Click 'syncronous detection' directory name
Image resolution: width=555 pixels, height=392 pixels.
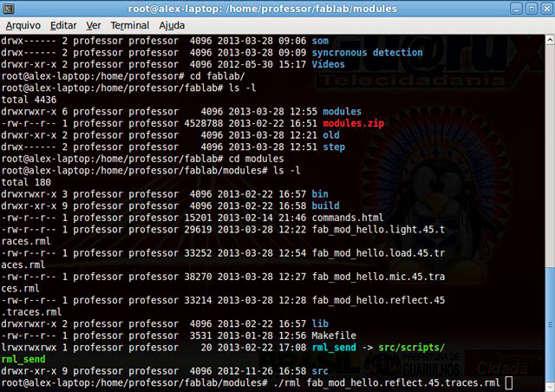367,52
